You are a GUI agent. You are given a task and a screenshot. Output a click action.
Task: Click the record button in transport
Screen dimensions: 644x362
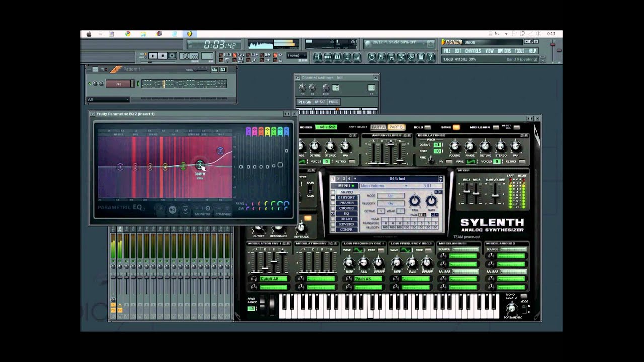tap(172, 56)
